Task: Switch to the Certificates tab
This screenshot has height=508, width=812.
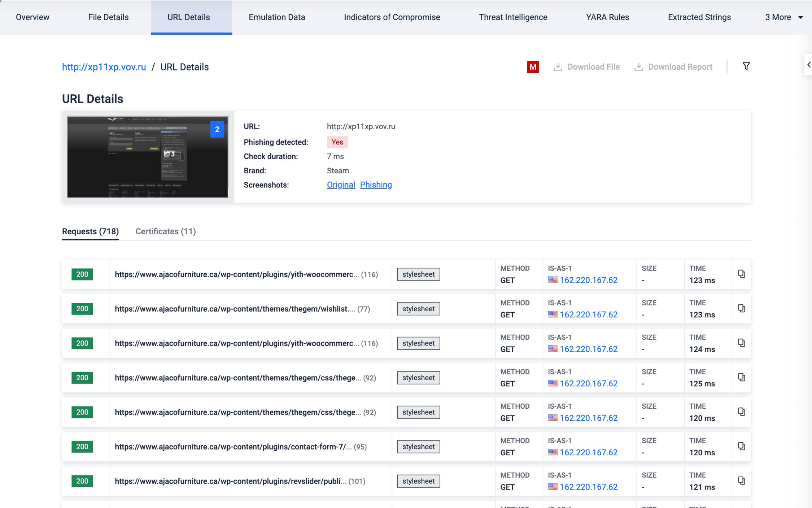Action: pyautogui.click(x=165, y=231)
